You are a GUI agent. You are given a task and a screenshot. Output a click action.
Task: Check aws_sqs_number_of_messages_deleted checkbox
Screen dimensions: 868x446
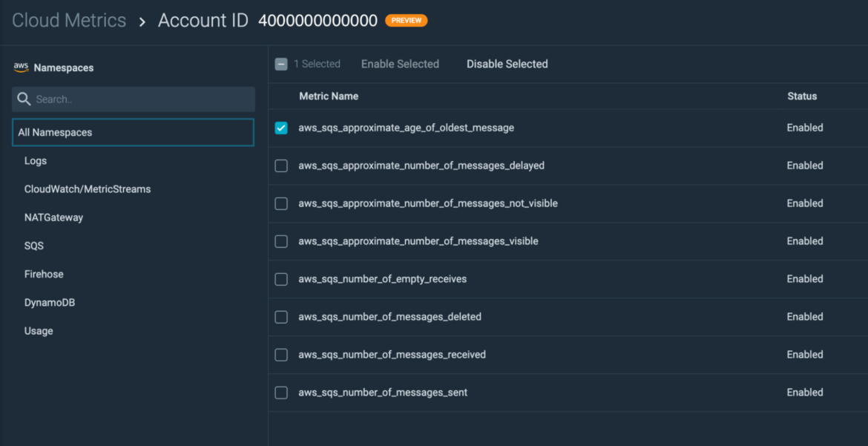point(281,317)
